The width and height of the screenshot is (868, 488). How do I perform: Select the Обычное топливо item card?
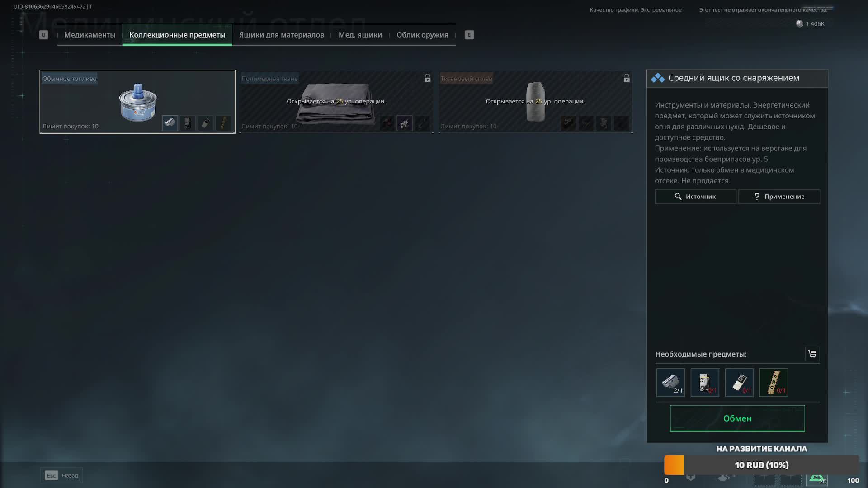137,102
